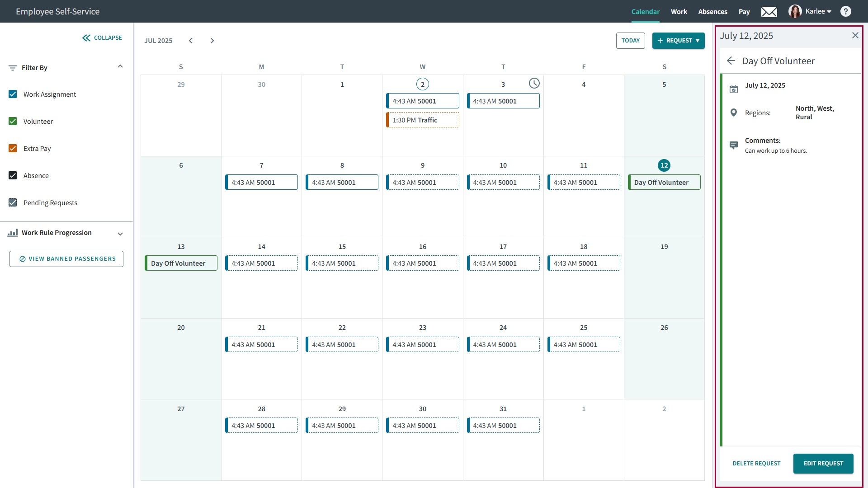
Task: Click the Edit Request button
Action: coord(823,464)
